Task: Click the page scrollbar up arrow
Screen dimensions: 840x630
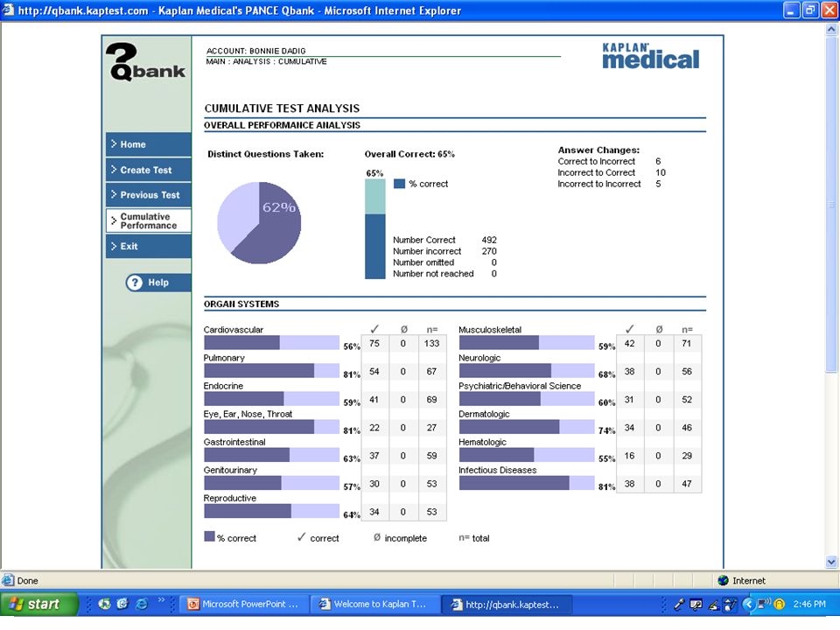Action: tap(831, 30)
